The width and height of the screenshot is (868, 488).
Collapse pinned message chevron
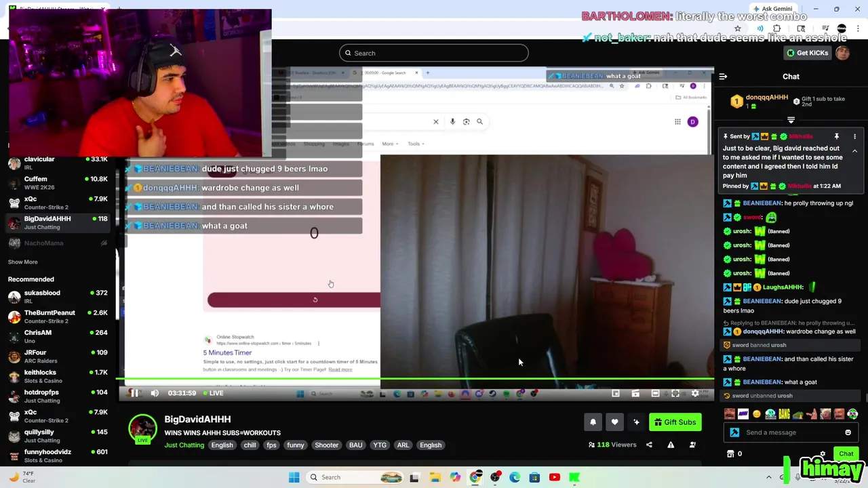(854, 151)
